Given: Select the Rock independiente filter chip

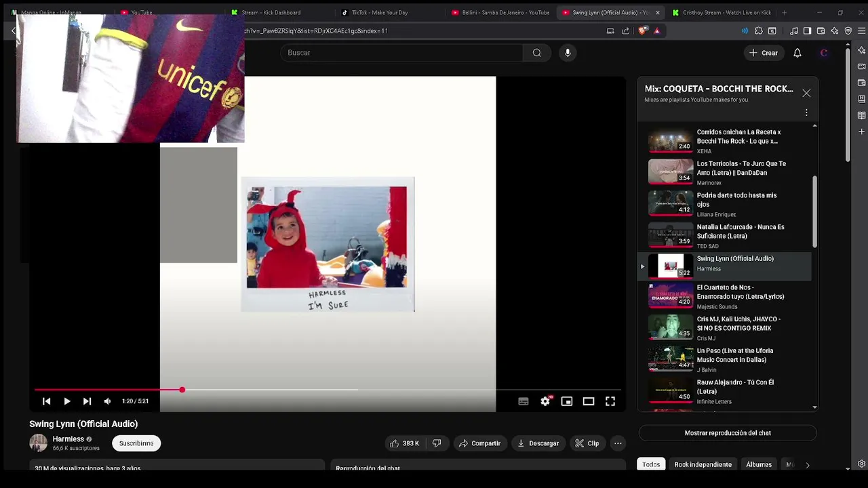Looking at the screenshot, I should click(x=703, y=464).
